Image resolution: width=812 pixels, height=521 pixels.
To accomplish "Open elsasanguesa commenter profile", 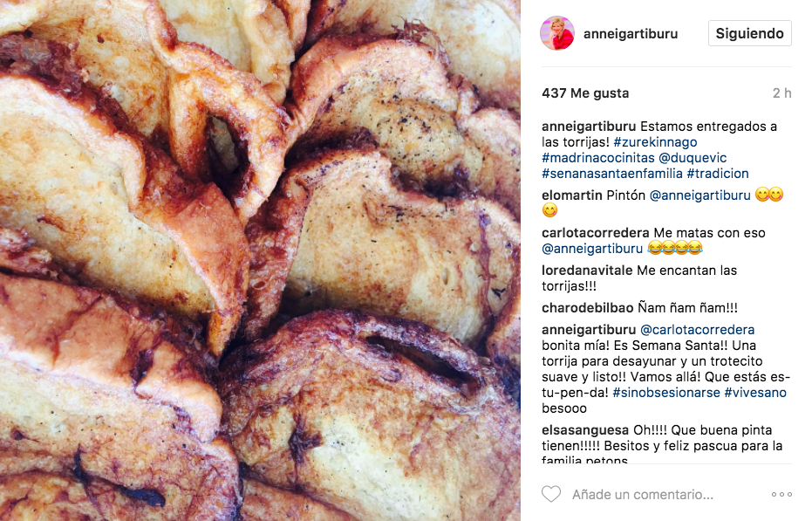I will coord(585,429).
